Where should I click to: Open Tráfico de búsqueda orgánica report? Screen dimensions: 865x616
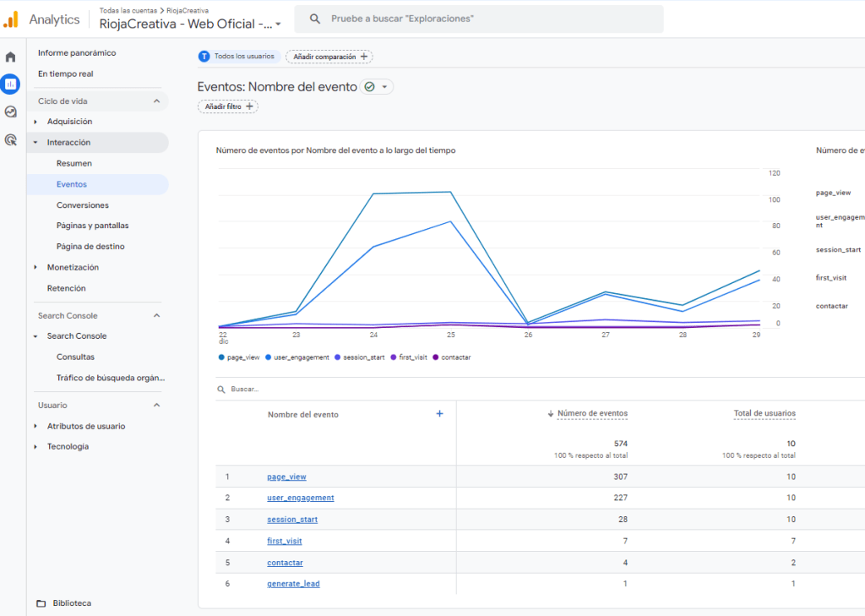tap(111, 378)
